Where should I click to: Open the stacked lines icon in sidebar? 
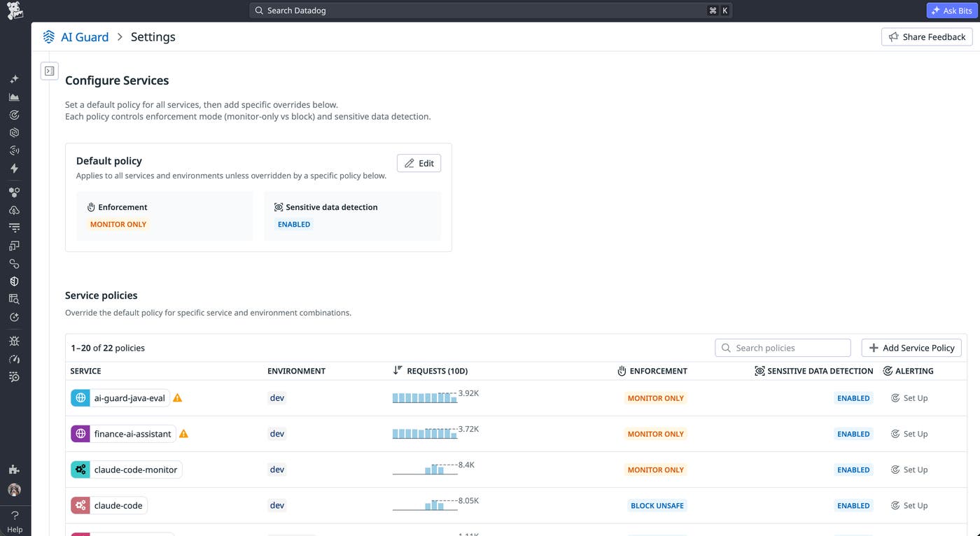click(14, 227)
